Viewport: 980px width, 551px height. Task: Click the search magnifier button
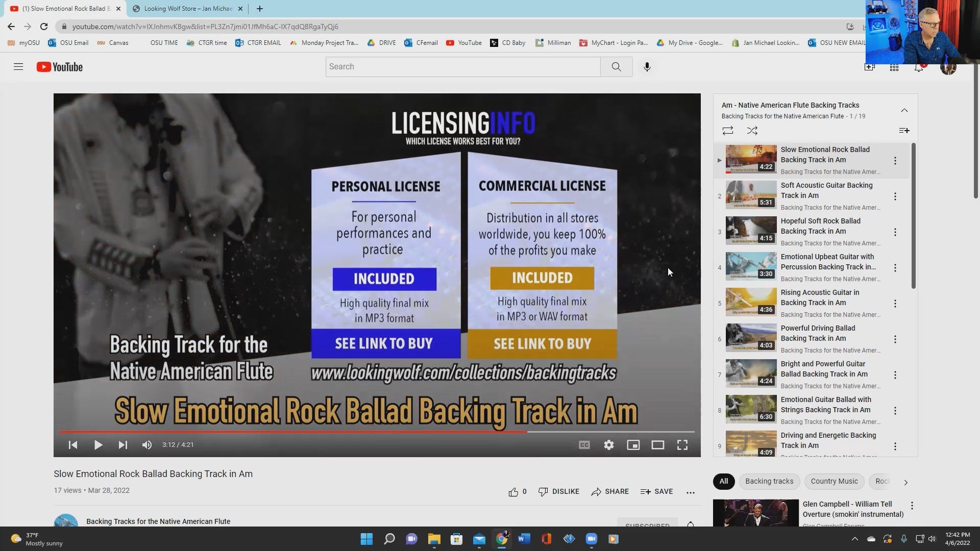616,67
